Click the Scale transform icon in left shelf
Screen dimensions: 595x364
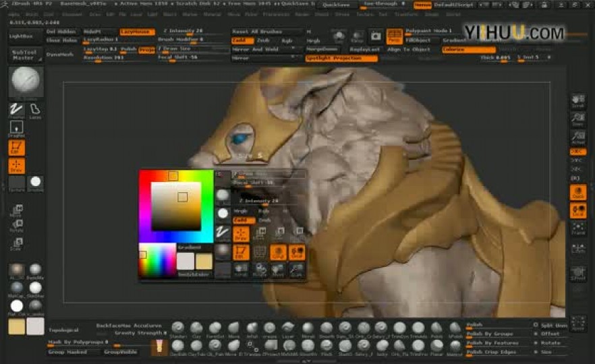click(x=17, y=243)
